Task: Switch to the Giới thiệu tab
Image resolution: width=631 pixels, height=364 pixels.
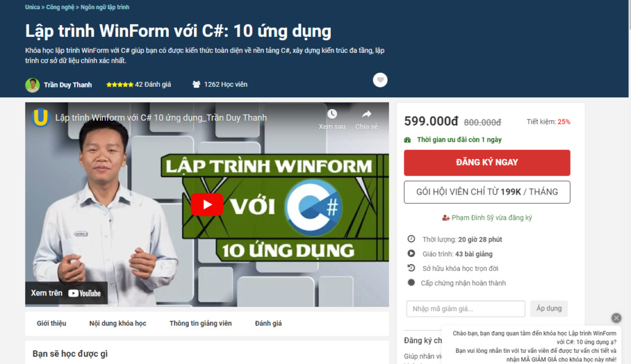Action: (x=52, y=323)
